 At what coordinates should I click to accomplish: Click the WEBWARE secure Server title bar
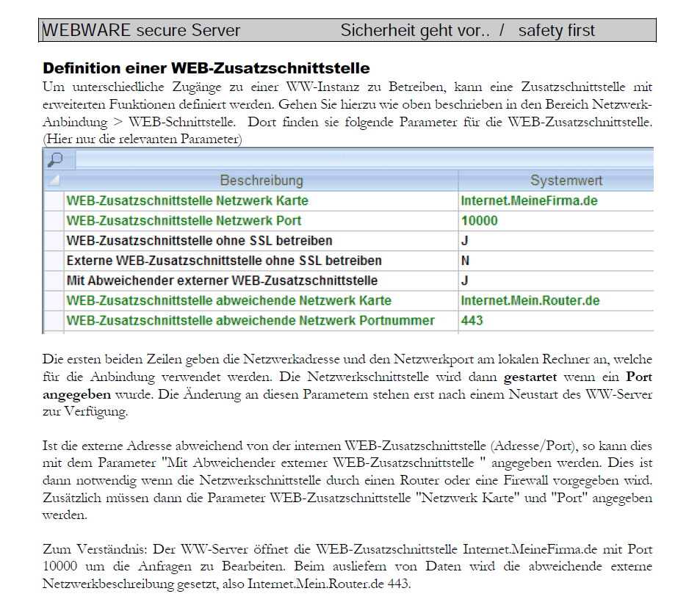[141, 30]
